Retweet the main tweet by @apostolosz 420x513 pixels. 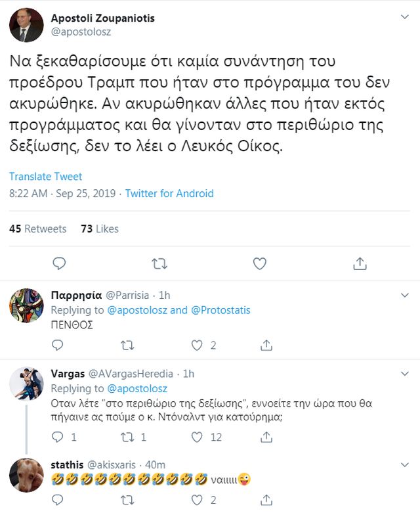[159, 264]
